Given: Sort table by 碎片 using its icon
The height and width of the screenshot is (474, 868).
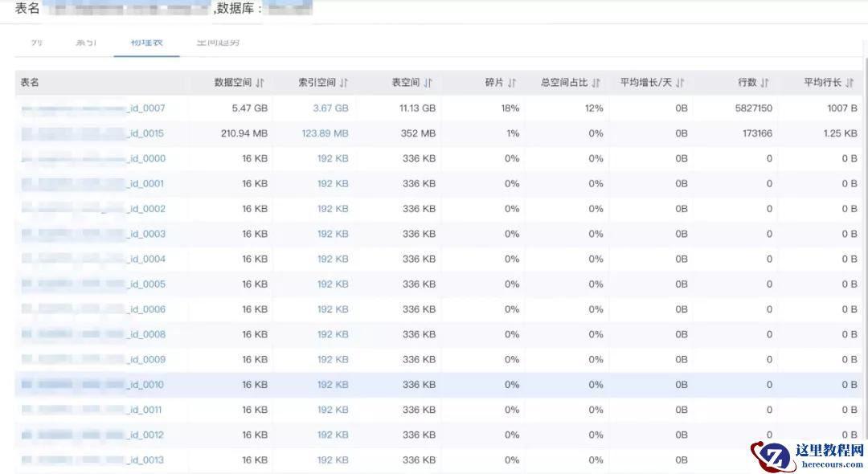Looking at the screenshot, I should [512, 83].
